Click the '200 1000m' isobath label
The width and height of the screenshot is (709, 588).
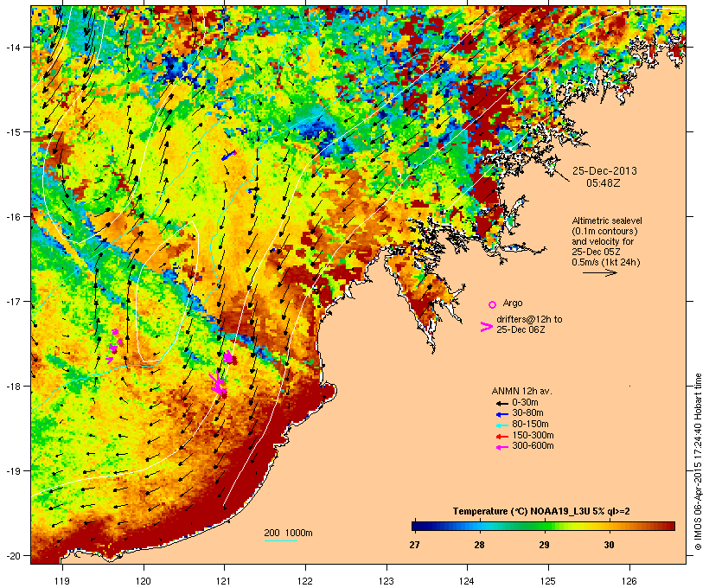point(288,533)
